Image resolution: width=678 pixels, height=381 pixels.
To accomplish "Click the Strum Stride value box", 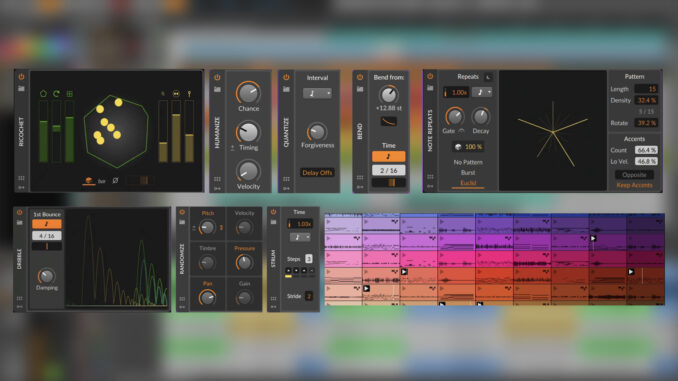I will point(308,296).
